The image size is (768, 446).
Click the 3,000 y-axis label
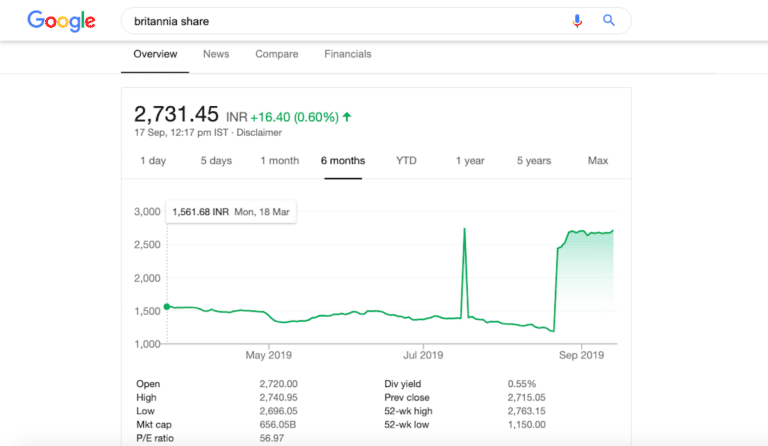tap(147, 211)
